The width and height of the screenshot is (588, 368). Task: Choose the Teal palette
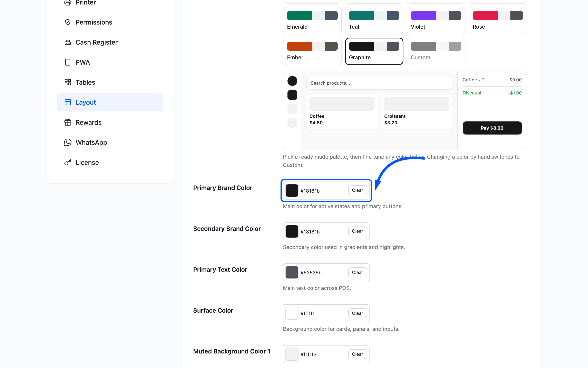[374, 21]
